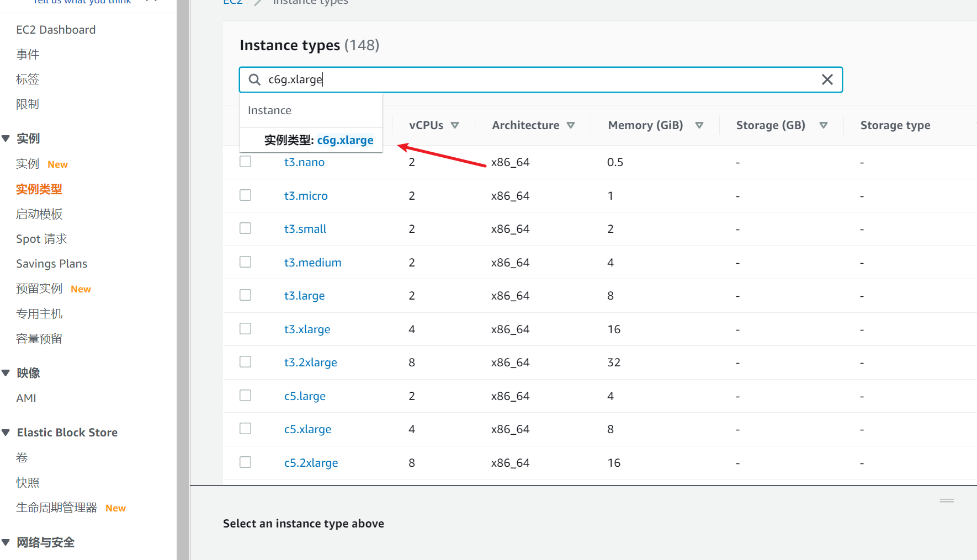Check the c5.2xlarge row checkbox
The height and width of the screenshot is (560, 977).
tap(246, 462)
